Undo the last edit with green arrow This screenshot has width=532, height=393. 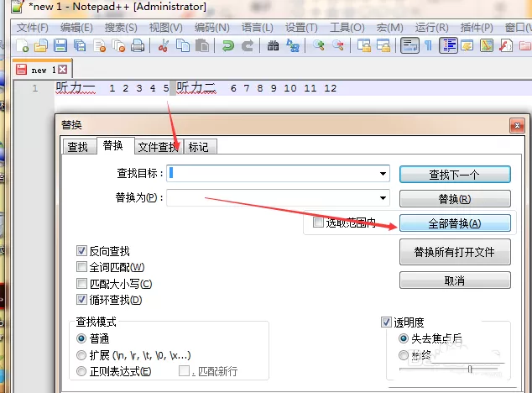tap(227, 46)
